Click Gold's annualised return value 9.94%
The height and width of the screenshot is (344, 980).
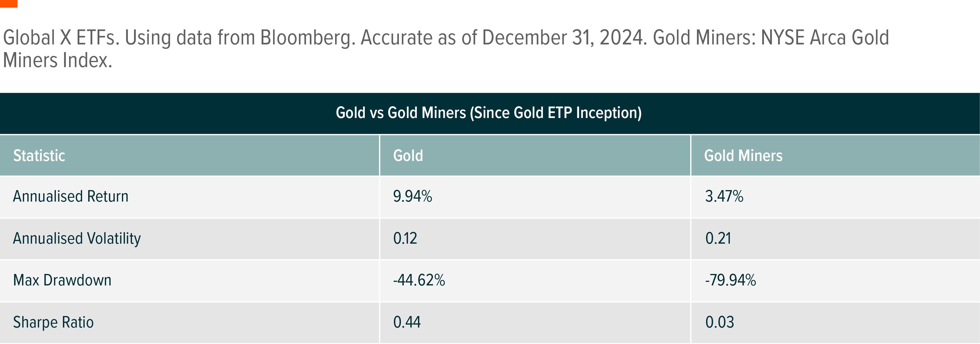(412, 197)
